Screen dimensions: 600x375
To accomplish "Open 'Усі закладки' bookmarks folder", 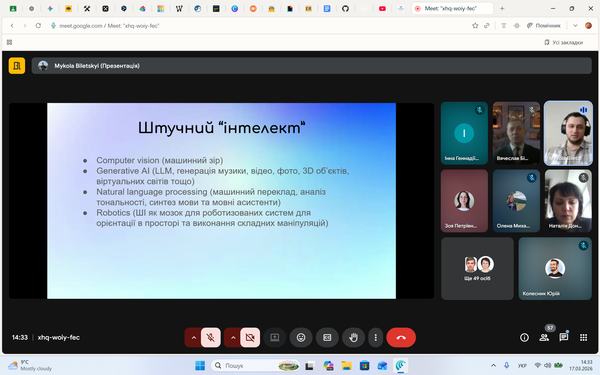I will (564, 42).
